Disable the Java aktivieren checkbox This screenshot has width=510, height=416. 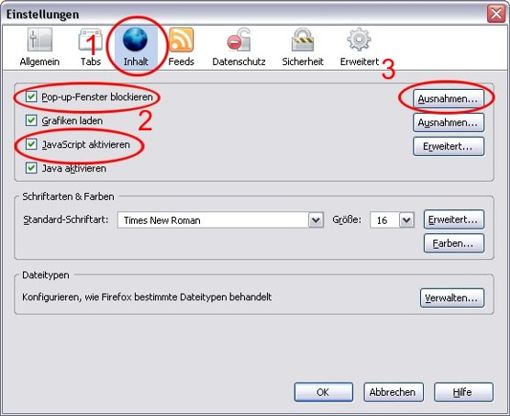pos(31,168)
